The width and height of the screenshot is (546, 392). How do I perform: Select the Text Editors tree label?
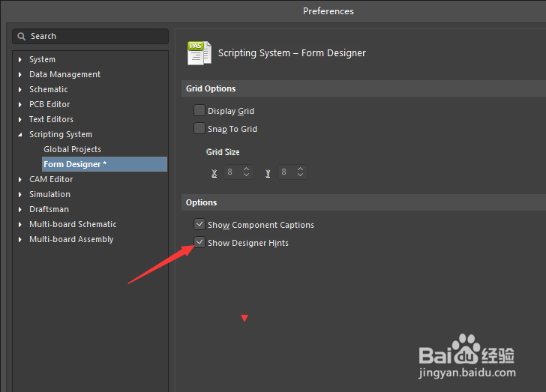coord(51,119)
